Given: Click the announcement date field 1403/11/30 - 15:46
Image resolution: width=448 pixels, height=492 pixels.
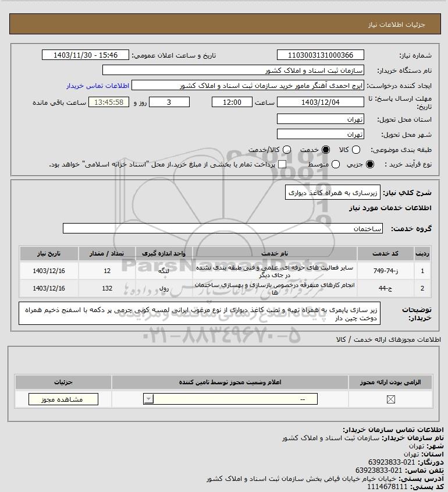Looking at the screenshot, I should (x=86, y=55).
